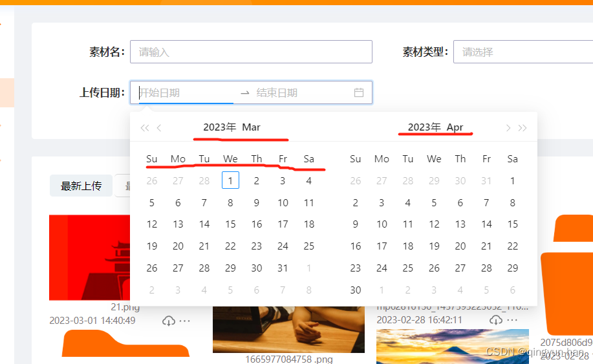The height and width of the screenshot is (364, 593).
Task: Open more options for 2023-03-01 14:40:49 file
Action: click(184, 321)
